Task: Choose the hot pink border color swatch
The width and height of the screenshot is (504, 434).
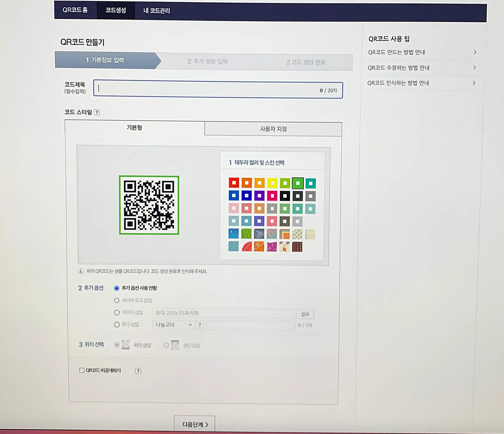Action: click(272, 196)
